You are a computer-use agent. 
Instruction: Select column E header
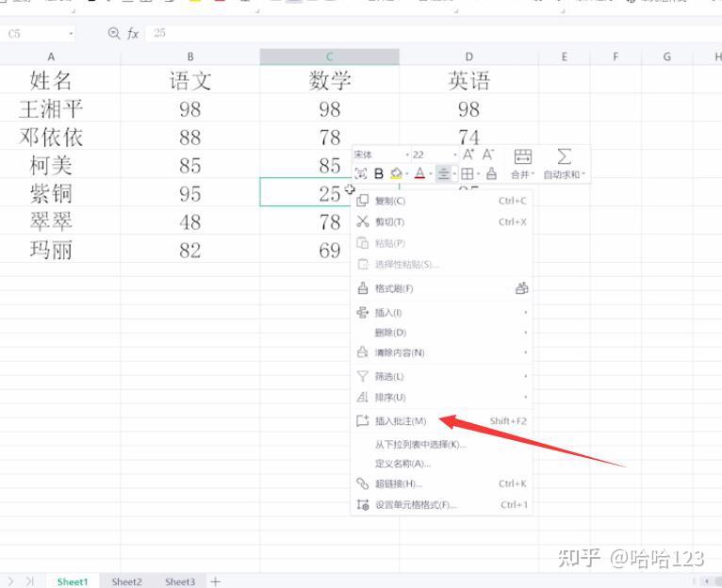coord(565,57)
